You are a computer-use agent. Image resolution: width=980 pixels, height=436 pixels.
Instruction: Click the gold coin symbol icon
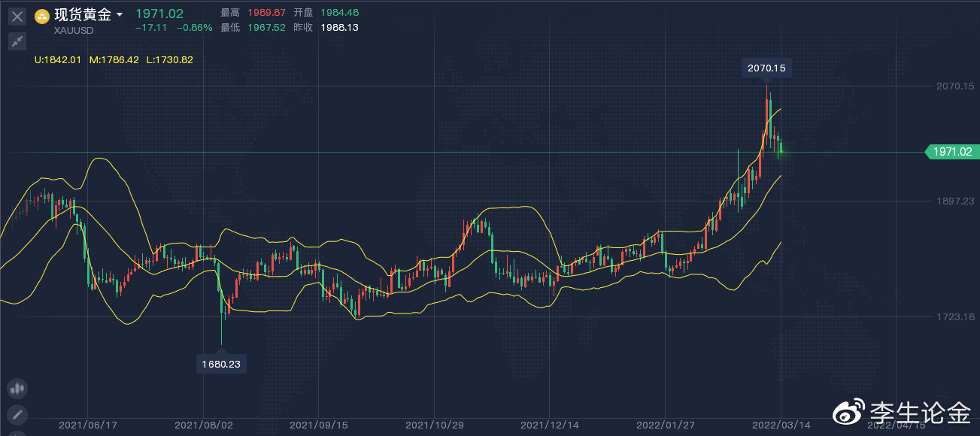(x=43, y=15)
